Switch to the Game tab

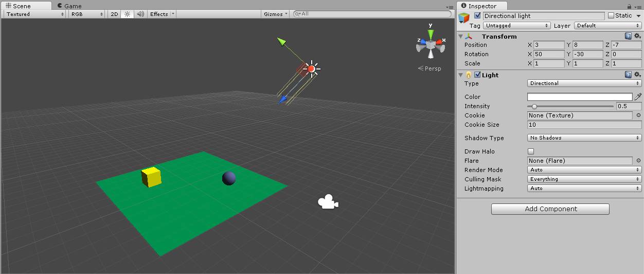[x=69, y=6]
